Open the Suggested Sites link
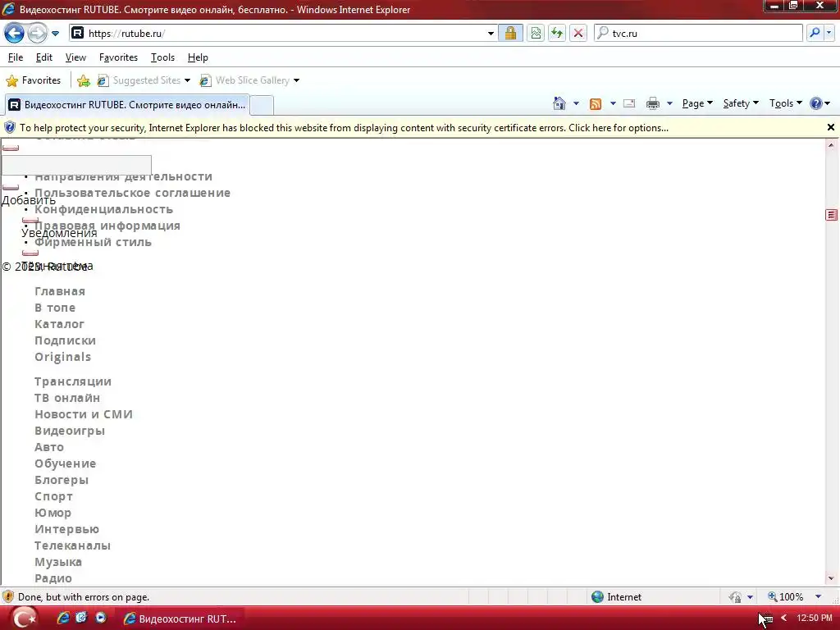Viewport: 840px width, 630px height. [144, 80]
